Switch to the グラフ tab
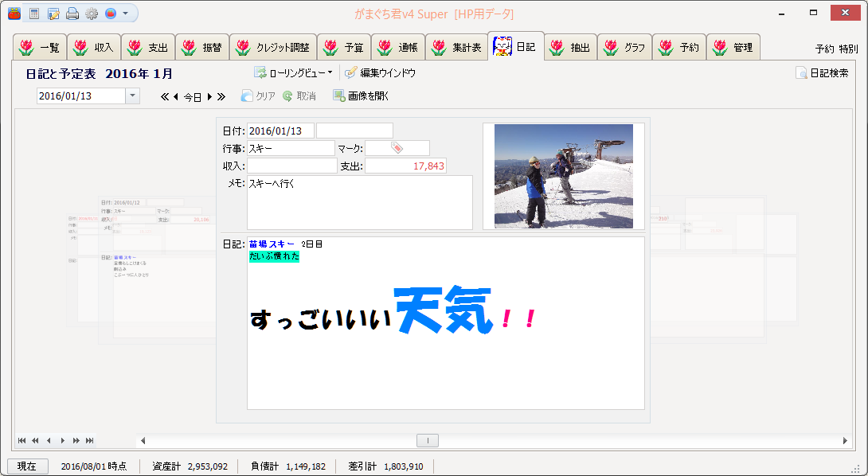This screenshot has width=868, height=476. tap(625, 48)
